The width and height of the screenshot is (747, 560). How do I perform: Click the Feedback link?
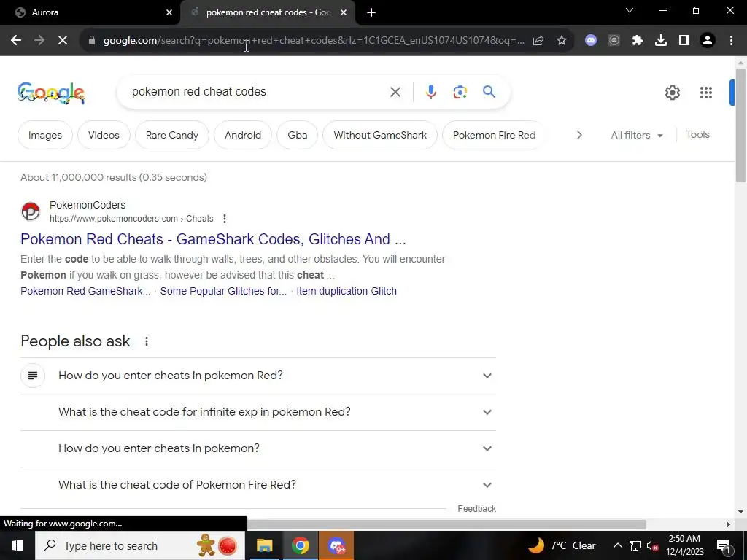click(x=476, y=509)
